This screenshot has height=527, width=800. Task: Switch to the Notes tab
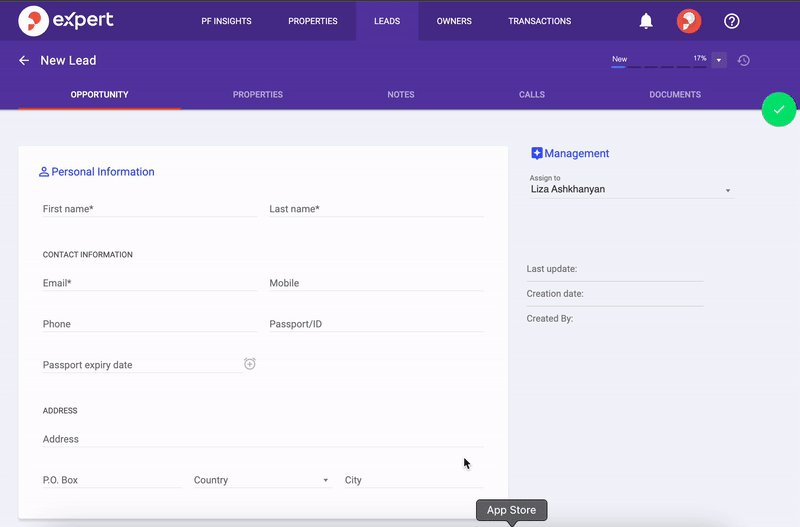tap(401, 94)
